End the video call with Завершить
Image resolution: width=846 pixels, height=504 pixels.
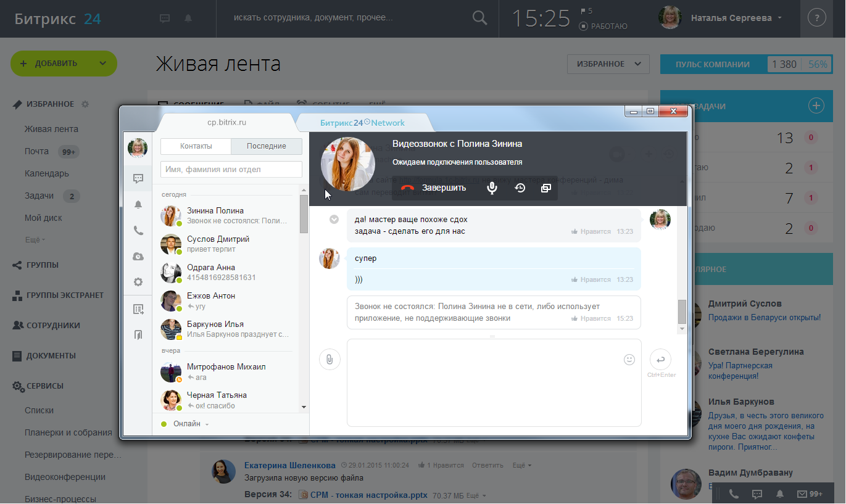434,188
